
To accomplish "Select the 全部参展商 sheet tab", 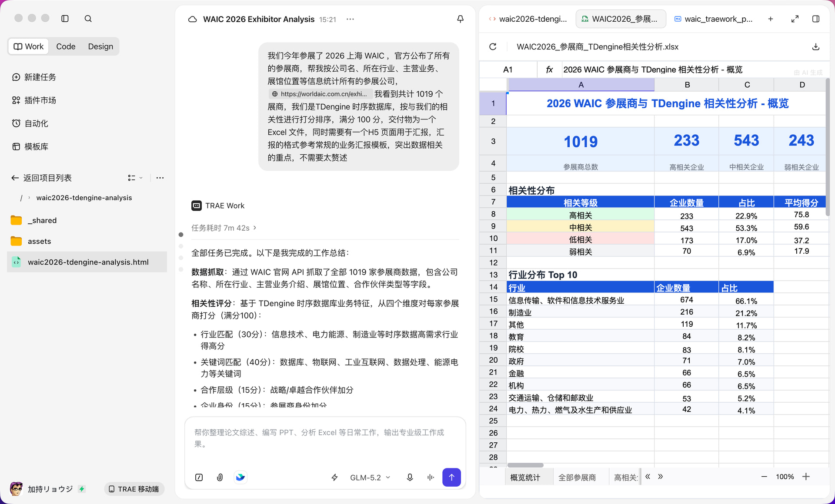I will pyautogui.click(x=577, y=477).
